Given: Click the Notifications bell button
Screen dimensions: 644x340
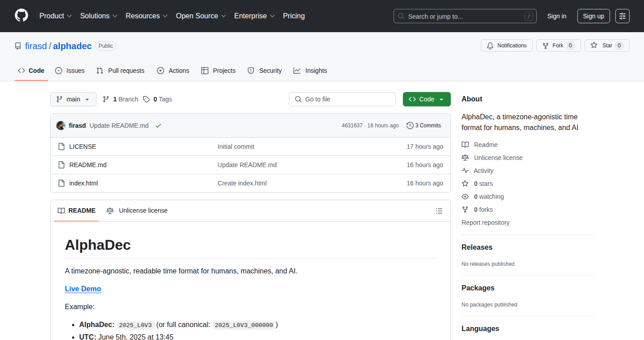Looking at the screenshot, I should pos(507,46).
